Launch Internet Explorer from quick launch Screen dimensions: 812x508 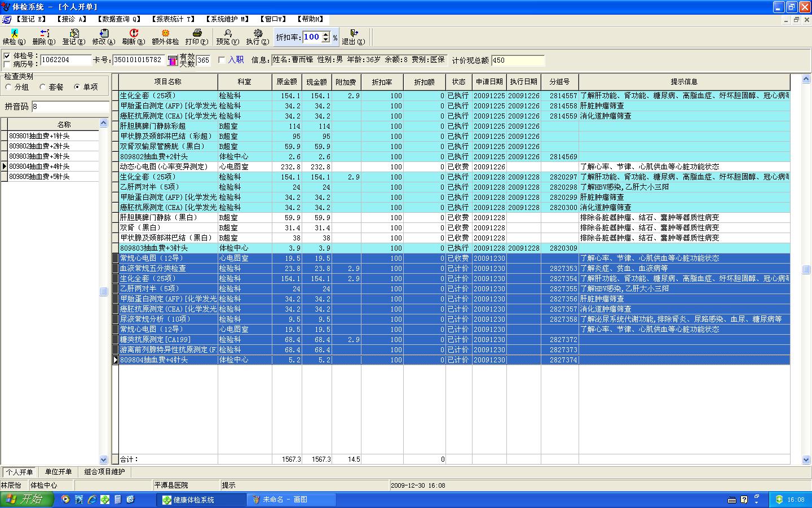pyautogui.click(x=92, y=500)
